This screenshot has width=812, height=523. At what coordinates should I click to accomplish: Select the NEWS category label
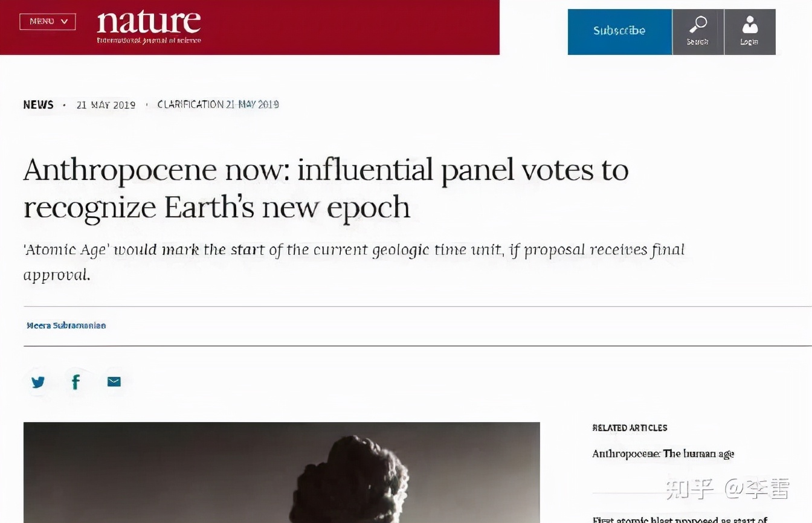coord(38,105)
